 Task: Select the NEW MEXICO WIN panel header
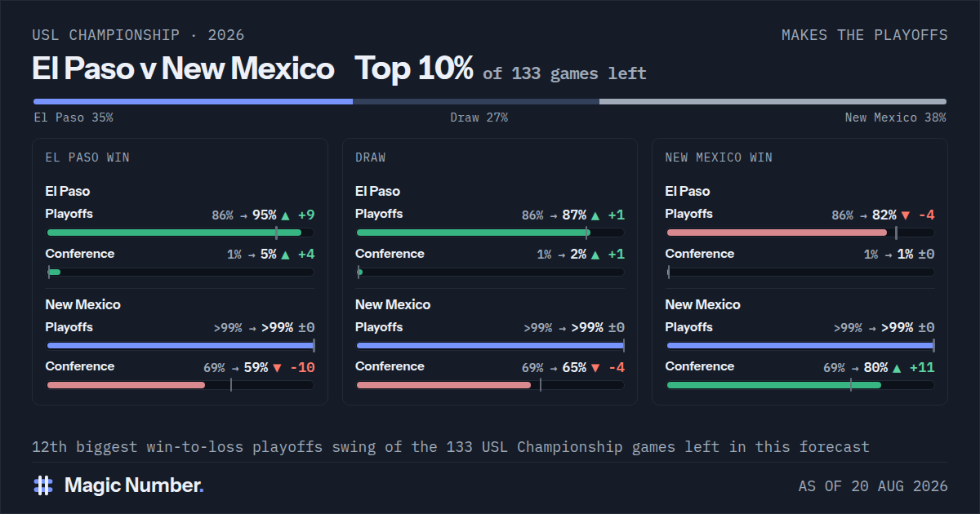click(719, 157)
